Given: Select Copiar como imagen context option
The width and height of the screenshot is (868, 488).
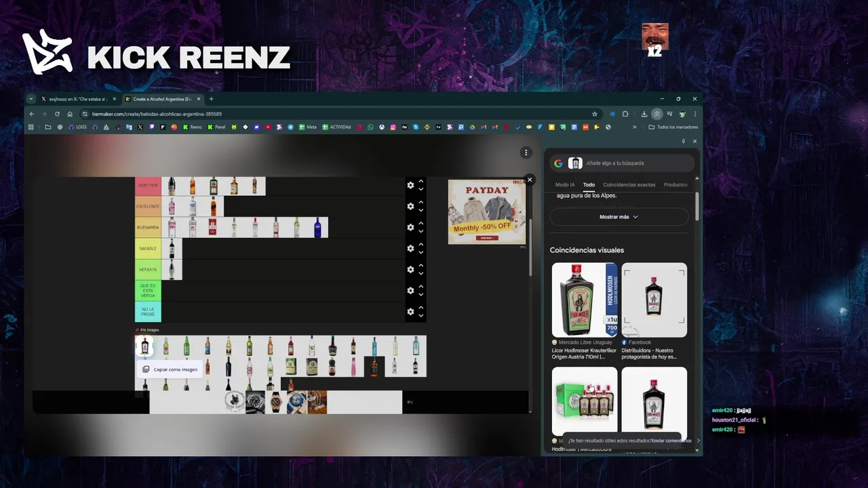Looking at the screenshot, I should pyautogui.click(x=170, y=369).
